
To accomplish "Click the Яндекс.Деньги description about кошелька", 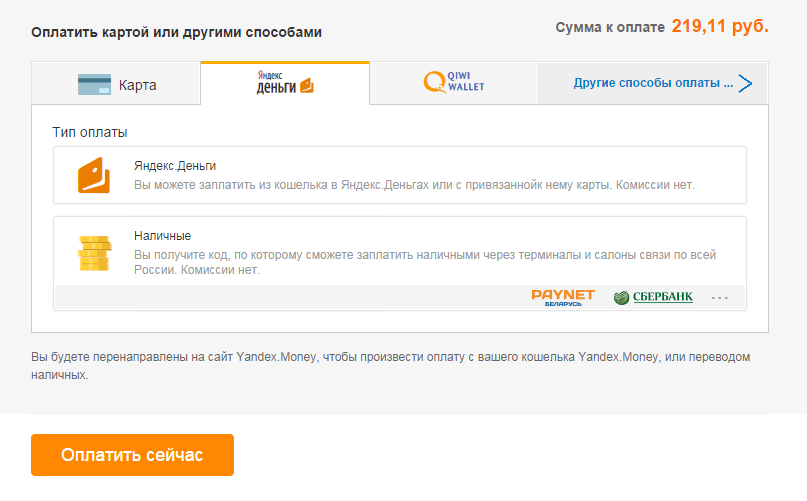I will tap(414, 185).
